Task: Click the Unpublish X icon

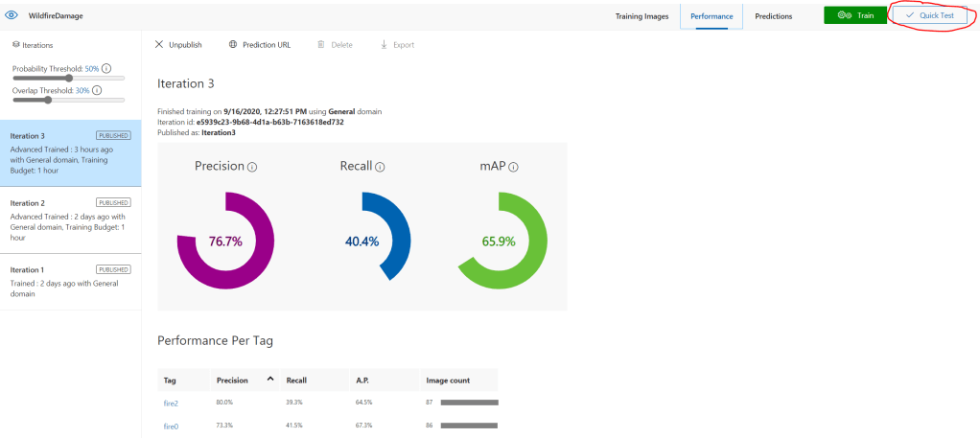Action: 159,45
